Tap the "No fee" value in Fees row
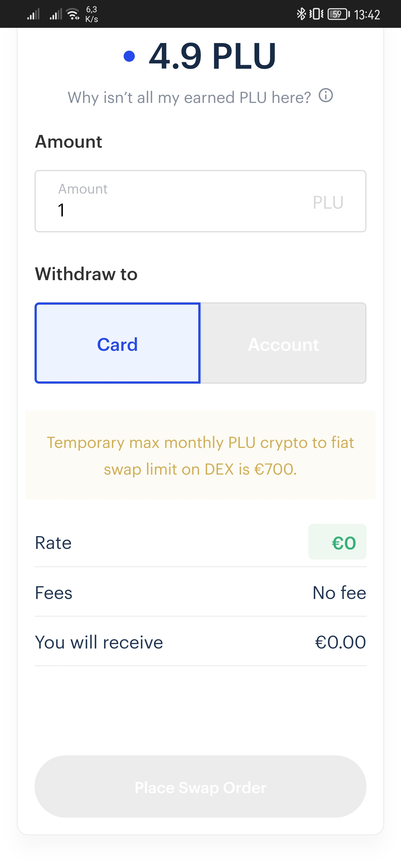Image resolution: width=401 pixels, height=868 pixels. click(x=339, y=593)
